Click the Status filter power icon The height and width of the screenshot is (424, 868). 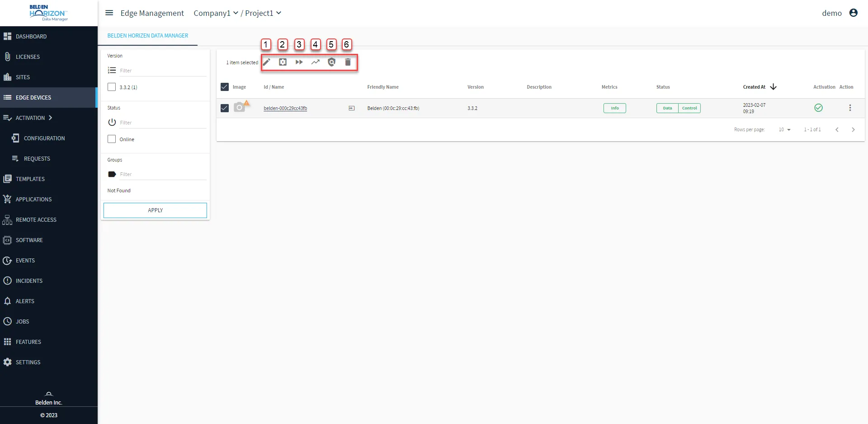point(112,122)
